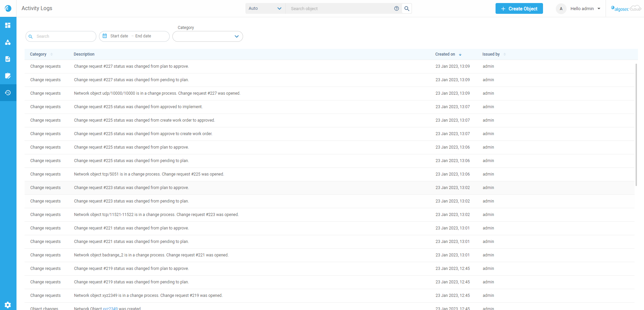Click the activity log Search filter field

point(64,36)
